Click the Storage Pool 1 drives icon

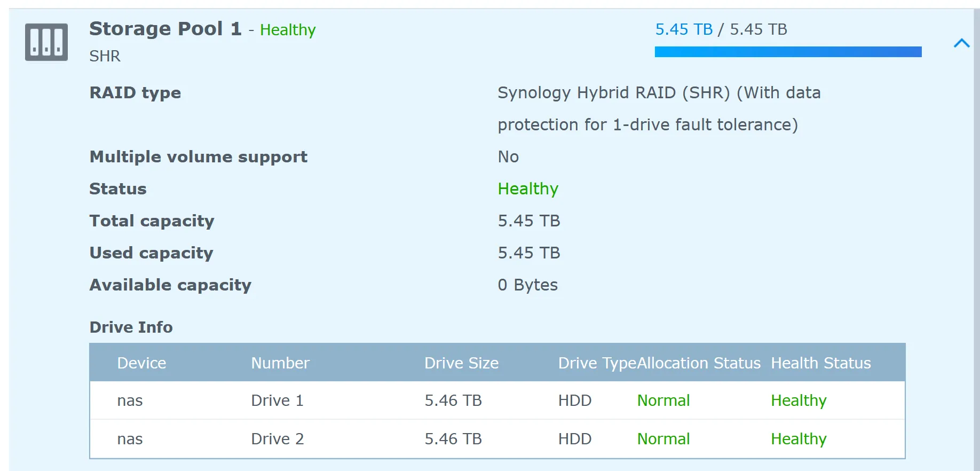pyautogui.click(x=46, y=42)
